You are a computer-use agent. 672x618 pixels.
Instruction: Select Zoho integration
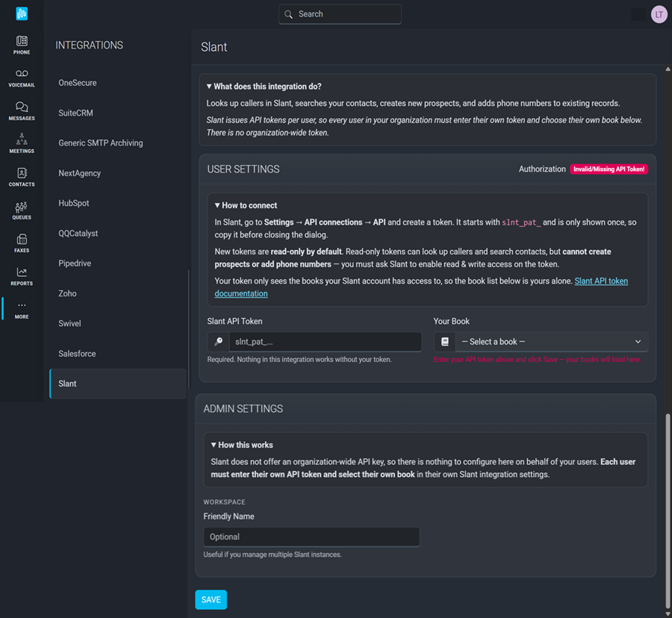pyautogui.click(x=68, y=293)
